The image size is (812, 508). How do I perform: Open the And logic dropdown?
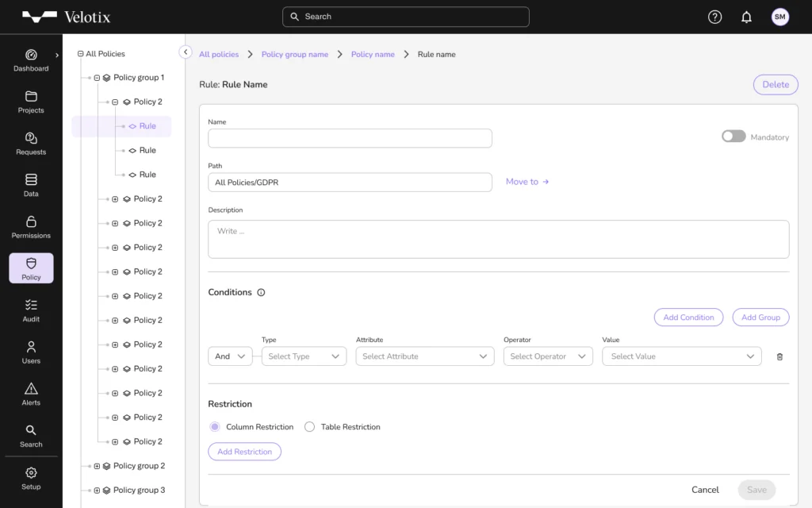click(x=230, y=356)
